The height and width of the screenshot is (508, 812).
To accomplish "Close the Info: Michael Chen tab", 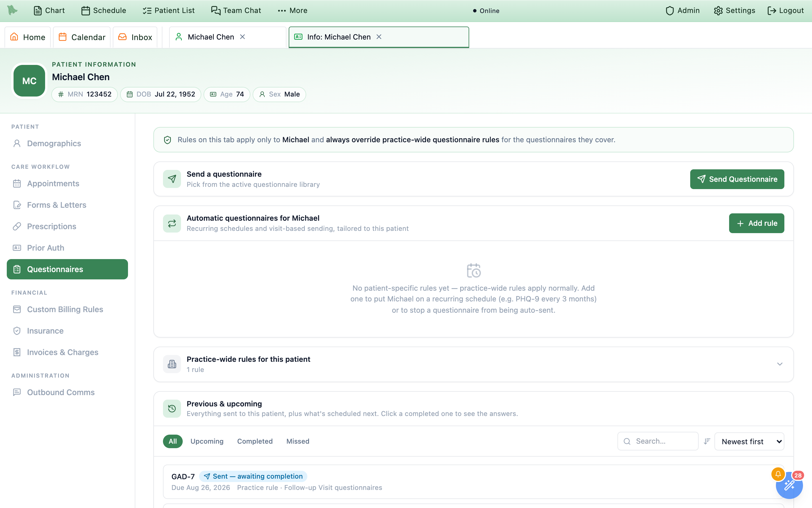I will coord(379,37).
